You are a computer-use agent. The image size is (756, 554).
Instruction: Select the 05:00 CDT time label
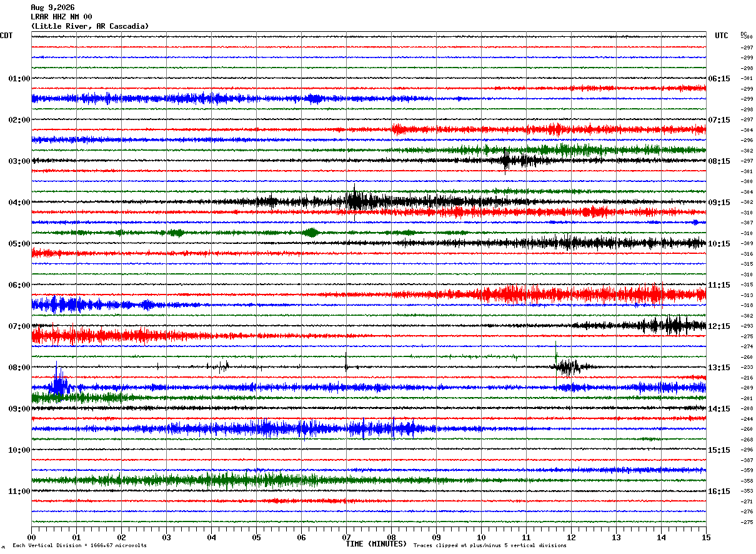tap(19, 244)
